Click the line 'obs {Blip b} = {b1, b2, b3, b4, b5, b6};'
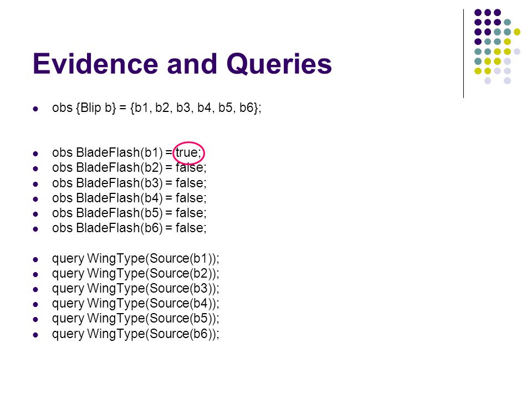532x399 pixels. (x=157, y=108)
